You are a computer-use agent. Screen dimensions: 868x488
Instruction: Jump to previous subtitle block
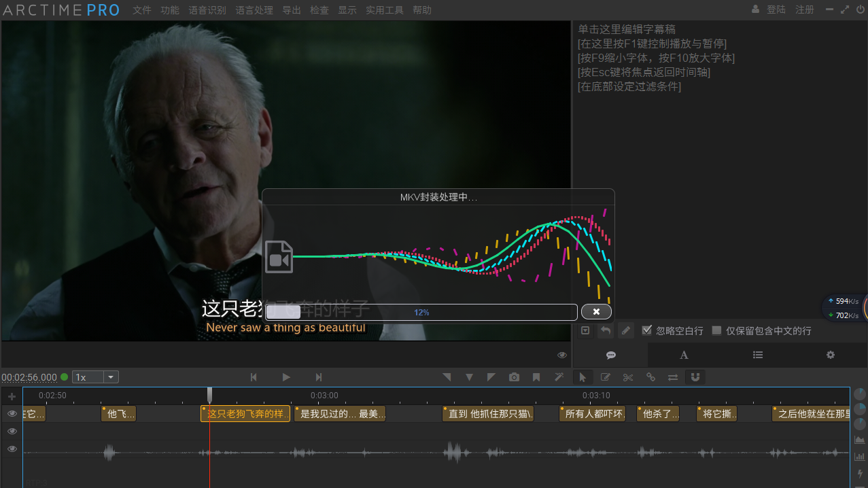click(254, 377)
